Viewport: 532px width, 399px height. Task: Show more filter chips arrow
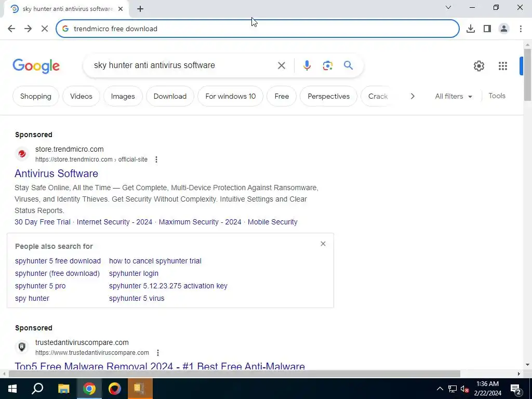click(412, 96)
